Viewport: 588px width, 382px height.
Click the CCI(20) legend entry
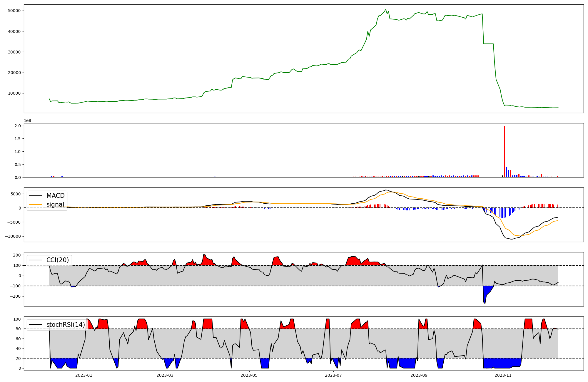pos(57,260)
